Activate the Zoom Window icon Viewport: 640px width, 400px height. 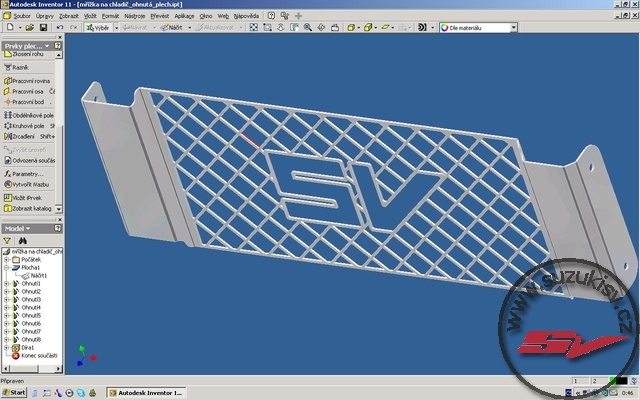pyautogui.click(x=267, y=27)
